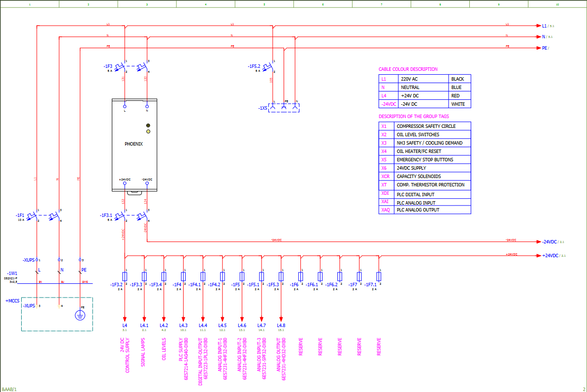Click the -1F3.3 fuse symbol
The height and width of the screenshot is (392, 587).
[x=144, y=276]
